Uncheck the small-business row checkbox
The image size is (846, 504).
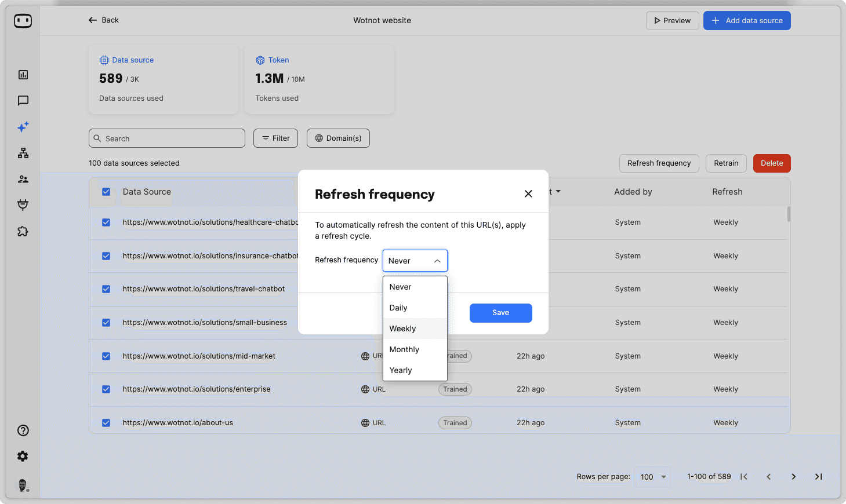pos(106,323)
